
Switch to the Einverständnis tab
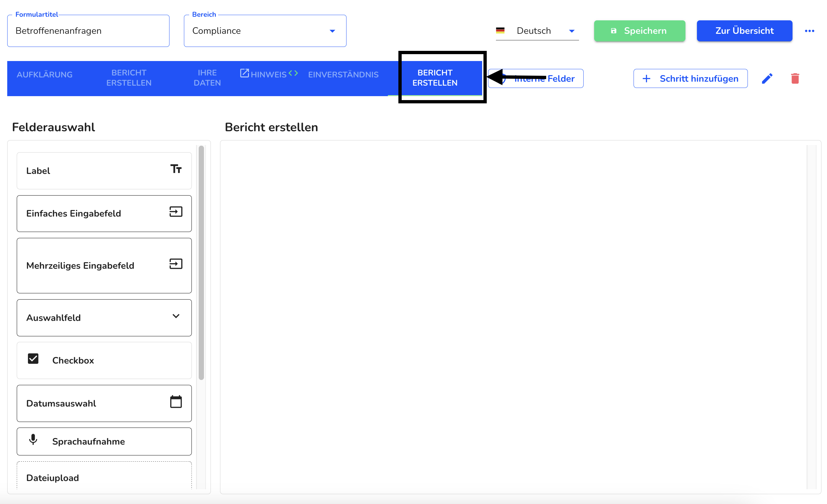point(343,74)
